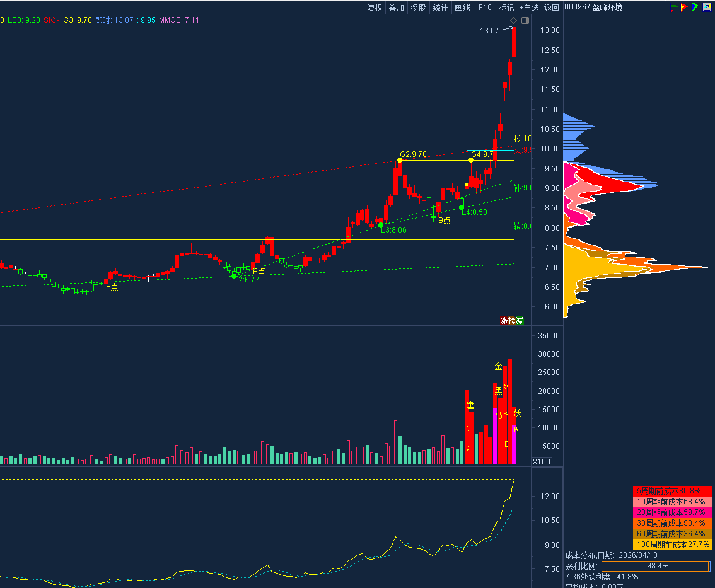Screen dimensions: 715x588
Task: Click the diamond marker icon above the chart
Action: pyautogui.click(x=513, y=21)
